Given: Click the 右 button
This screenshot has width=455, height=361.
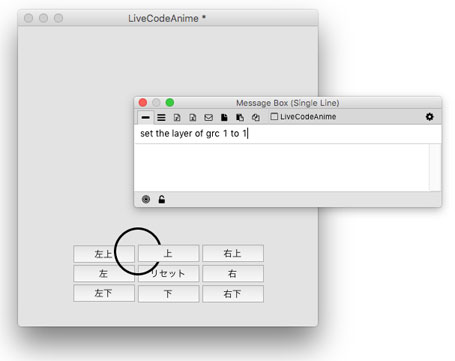Looking at the screenshot, I should [233, 274].
